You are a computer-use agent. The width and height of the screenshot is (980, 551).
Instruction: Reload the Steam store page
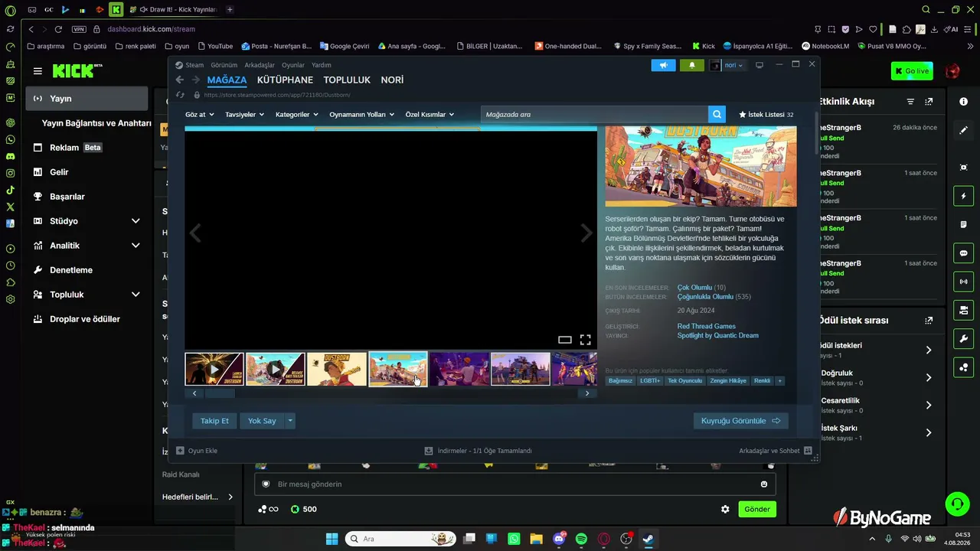(181, 95)
